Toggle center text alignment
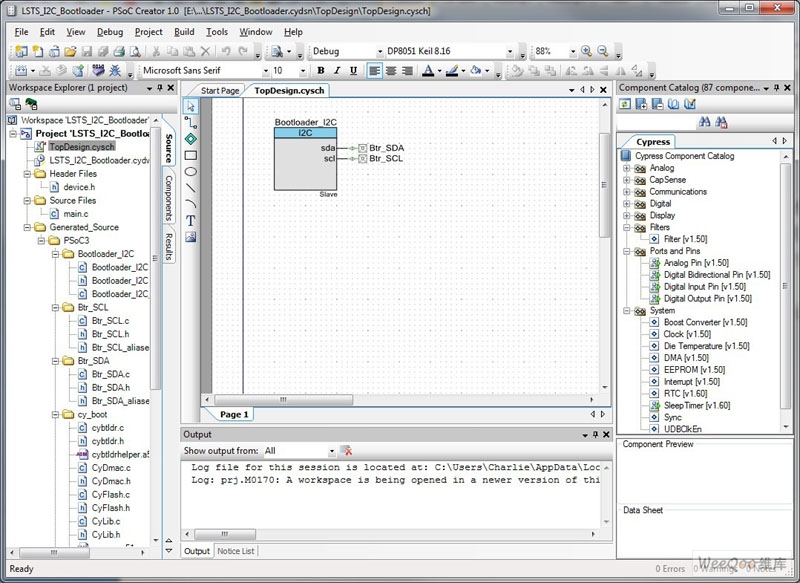This screenshot has width=800, height=583. point(391,70)
